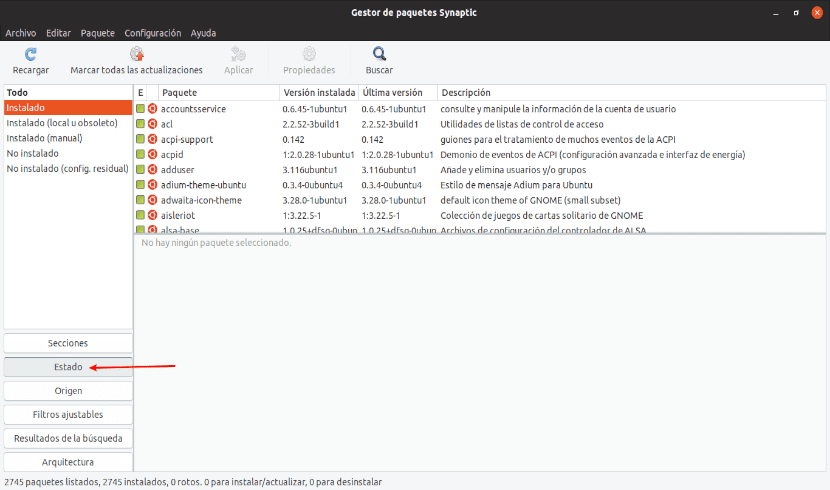830x490 pixels.
Task: Click Ubuntu support icon for acpi-support
Action: click(152, 139)
